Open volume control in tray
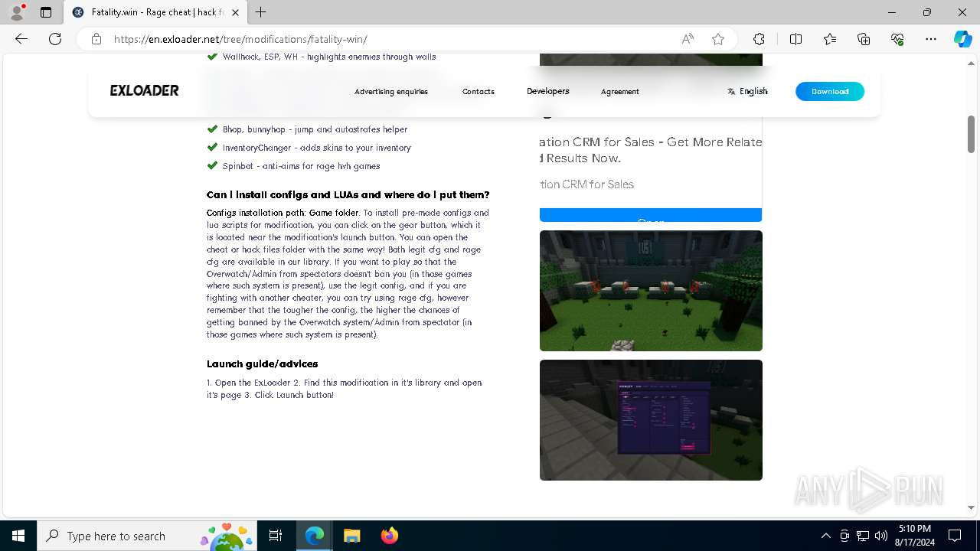This screenshot has height=551, width=980. [x=881, y=536]
